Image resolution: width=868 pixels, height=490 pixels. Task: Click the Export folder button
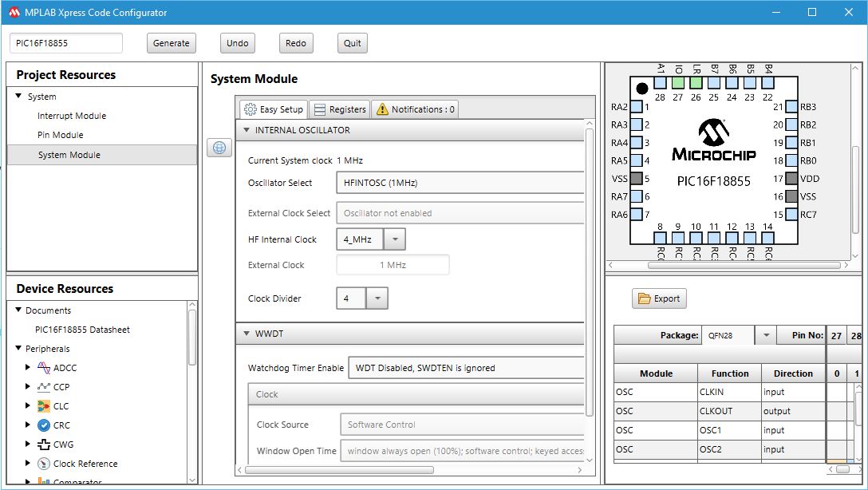tap(659, 298)
